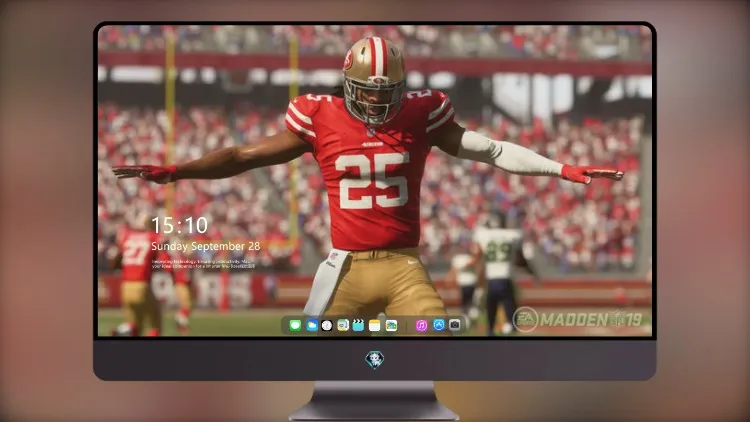This screenshot has width=750, height=422.
Task: Click the logo badge on monitor chin
Action: coord(375,359)
